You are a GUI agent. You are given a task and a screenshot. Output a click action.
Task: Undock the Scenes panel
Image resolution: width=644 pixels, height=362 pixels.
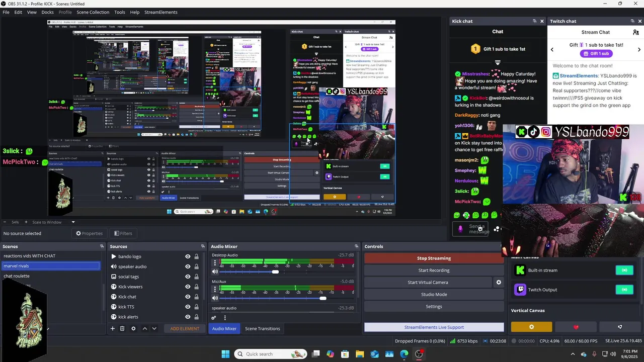(102, 246)
